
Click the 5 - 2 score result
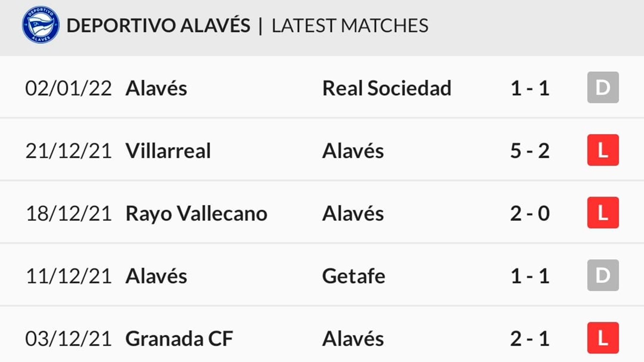click(530, 151)
